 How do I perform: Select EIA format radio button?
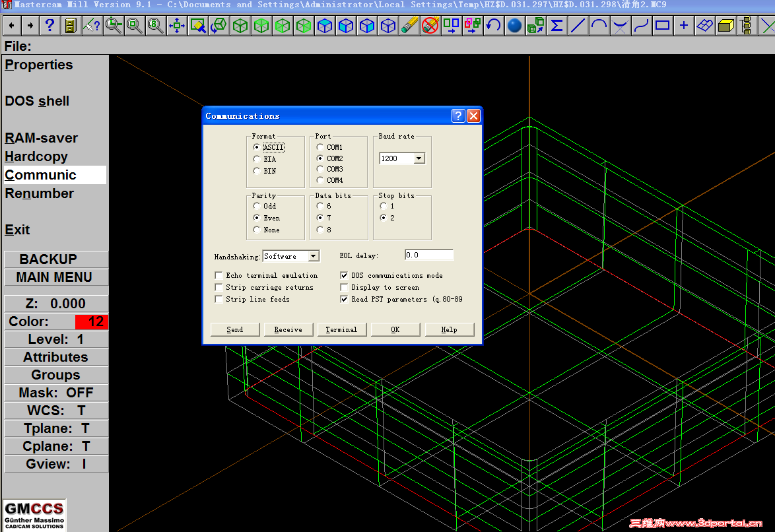tap(256, 158)
